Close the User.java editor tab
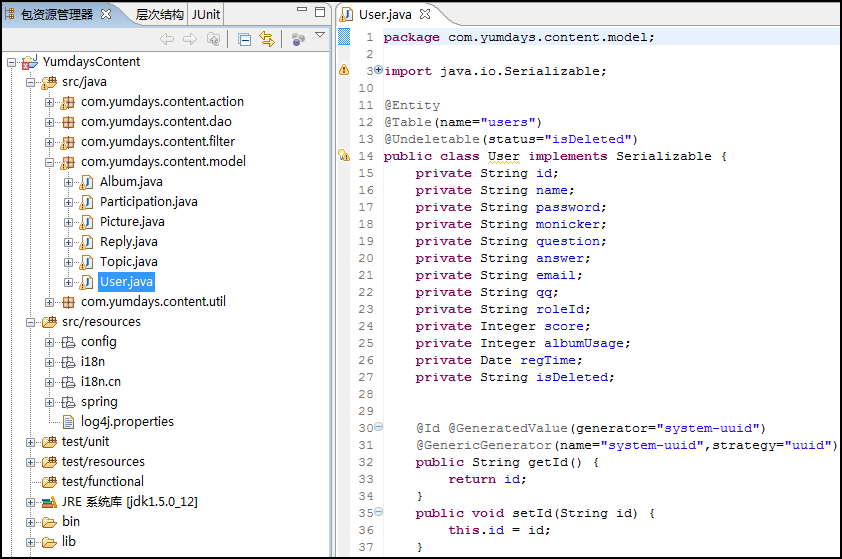This screenshot has height=559, width=842. click(425, 14)
